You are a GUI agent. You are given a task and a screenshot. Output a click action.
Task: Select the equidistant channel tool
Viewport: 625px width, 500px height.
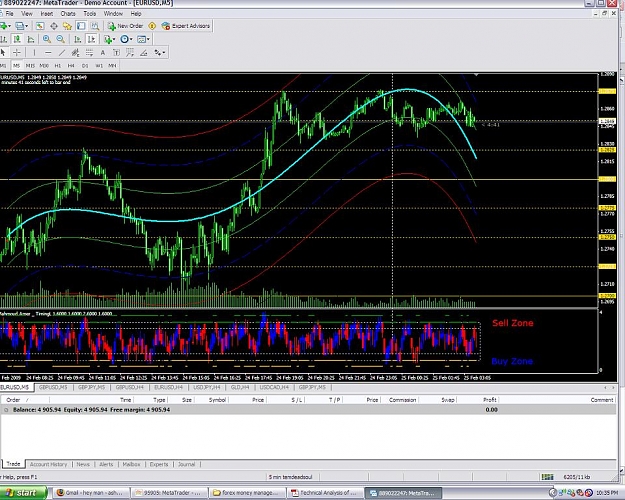[x=75, y=53]
